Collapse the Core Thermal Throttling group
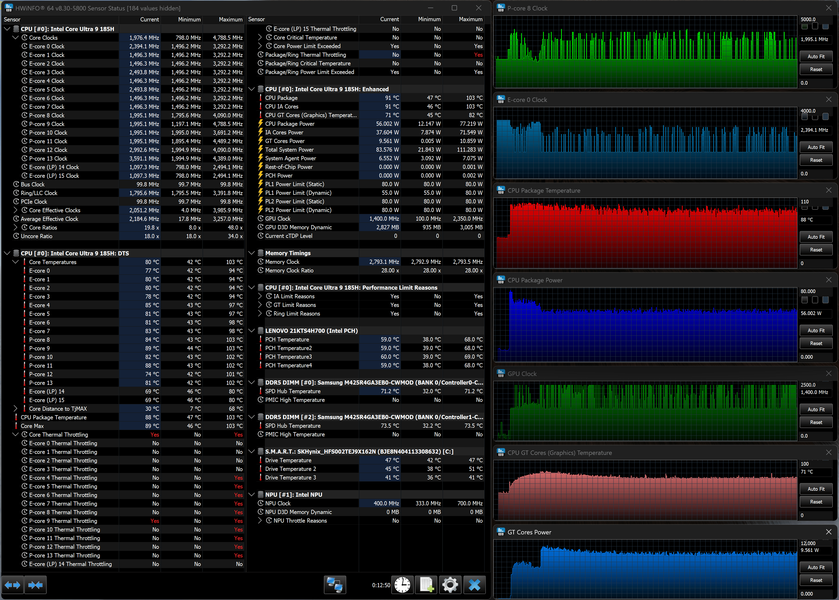 coord(16,435)
